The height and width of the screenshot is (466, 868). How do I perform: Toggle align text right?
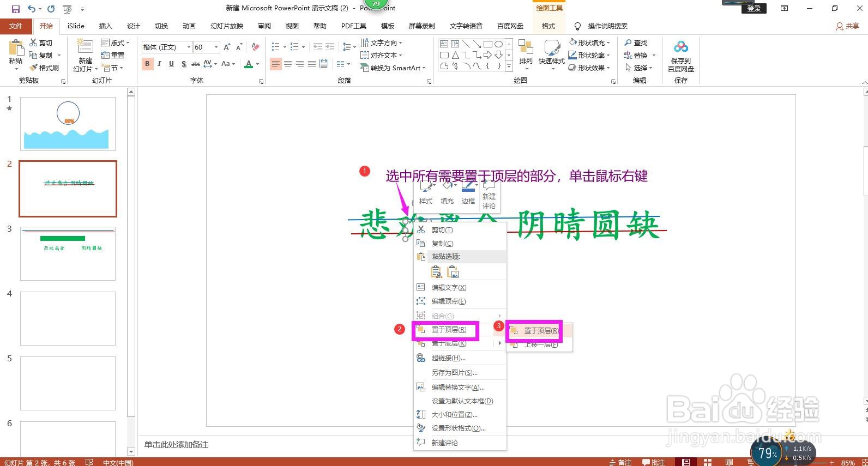click(300, 64)
